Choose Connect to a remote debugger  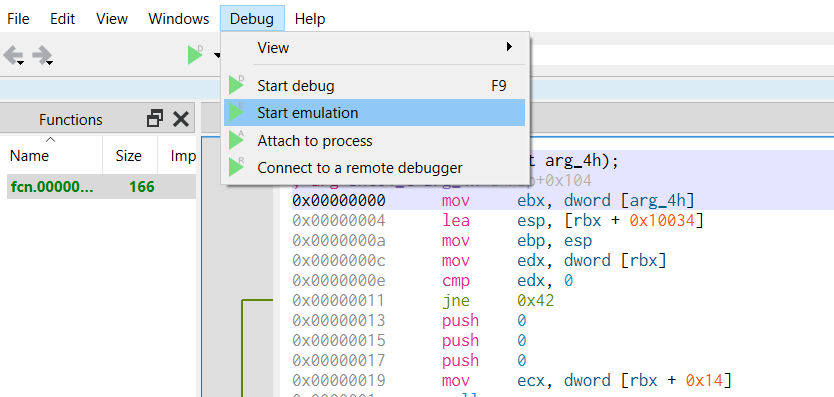[374, 168]
